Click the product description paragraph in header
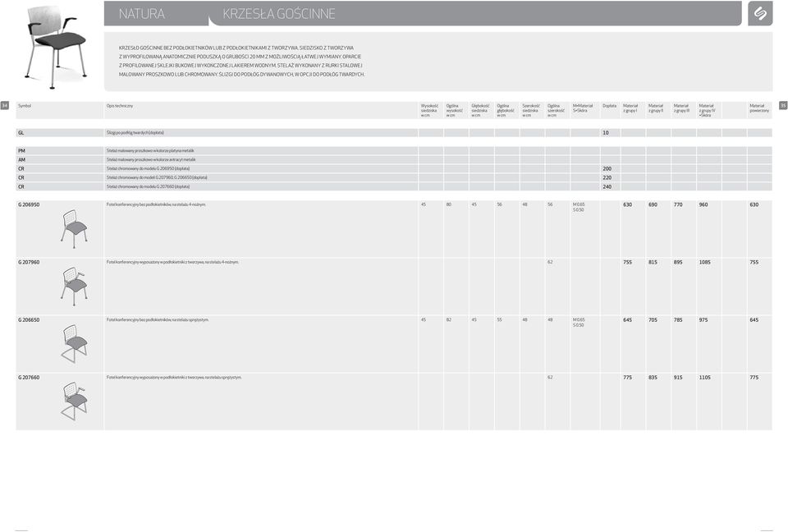Screen dimensions: 788x532 241,62
